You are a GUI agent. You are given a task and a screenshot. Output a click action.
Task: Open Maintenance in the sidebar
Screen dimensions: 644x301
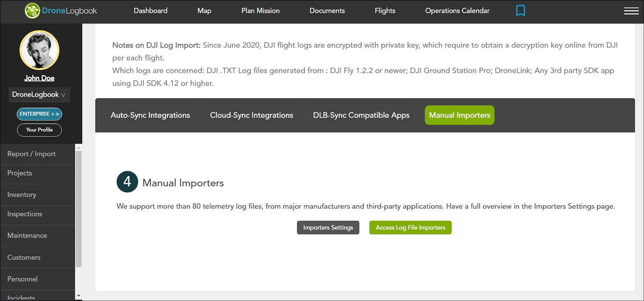37,236
